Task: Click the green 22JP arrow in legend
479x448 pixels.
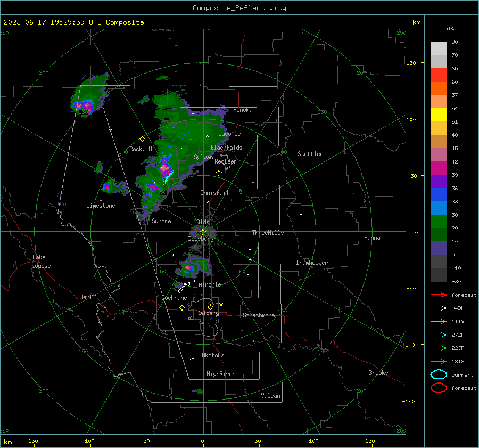Action: pos(439,348)
